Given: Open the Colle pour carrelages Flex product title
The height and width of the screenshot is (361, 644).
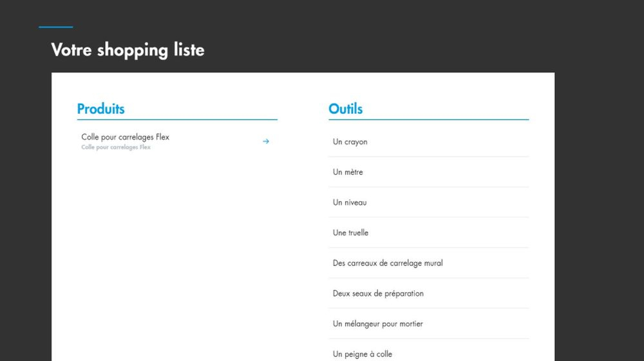Looking at the screenshot, I should coord(126,137).
